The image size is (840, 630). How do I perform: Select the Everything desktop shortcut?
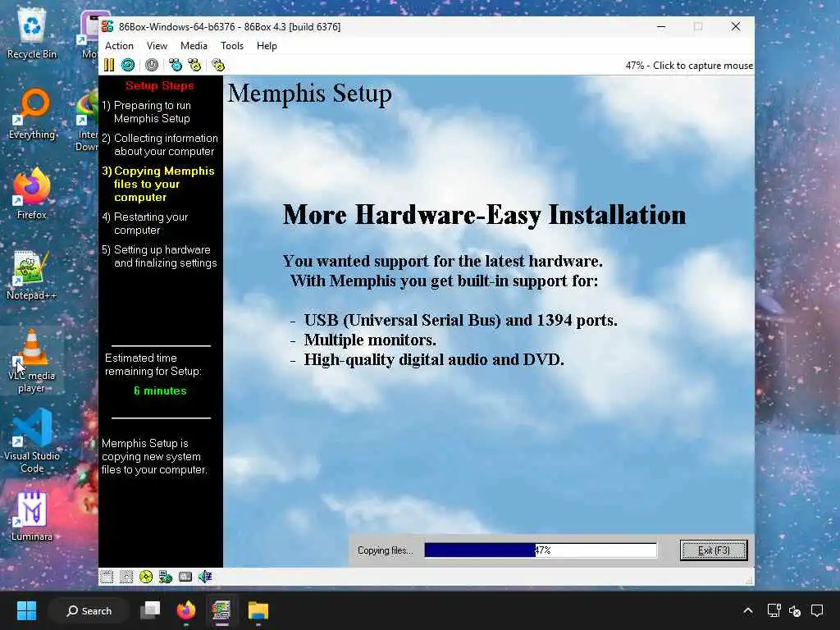(32, 115)
